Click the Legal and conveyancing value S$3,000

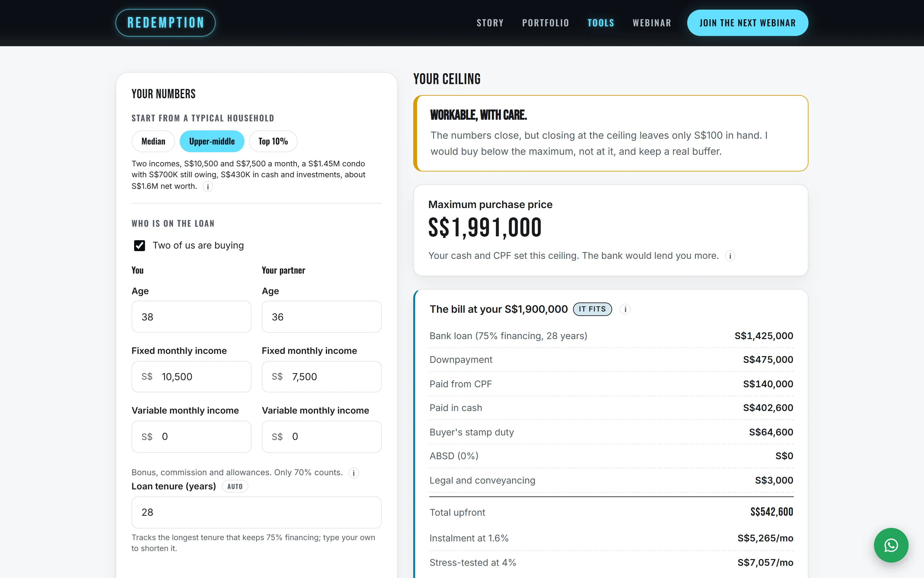pos(774,480)
